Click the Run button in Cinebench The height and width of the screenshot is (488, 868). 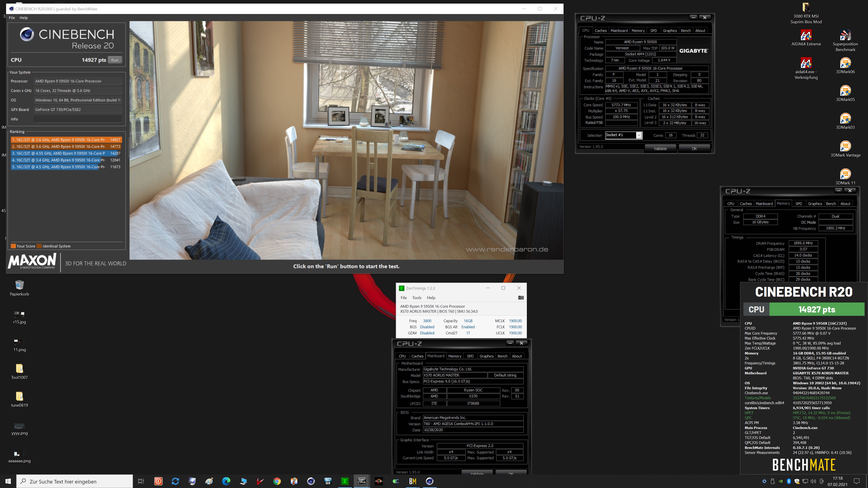coord(115,60)
